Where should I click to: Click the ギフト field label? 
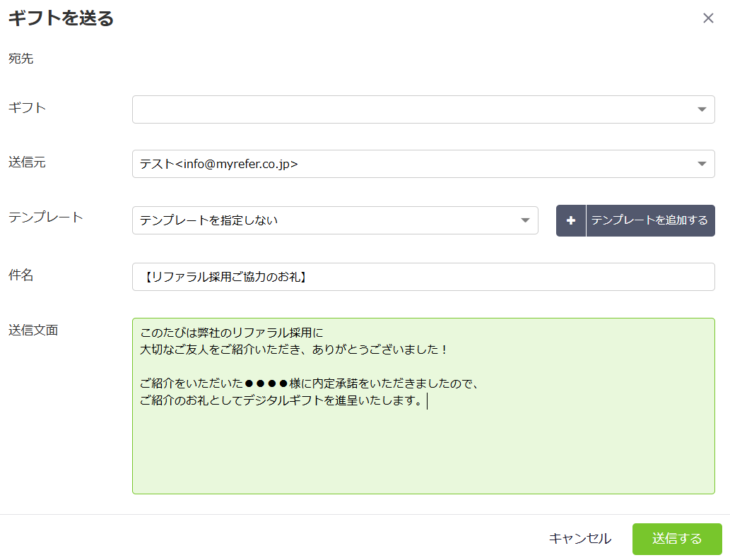click(x=27, y=108)
